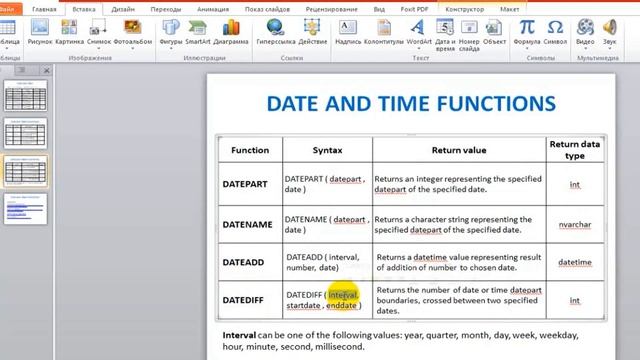Screen dimensions: 640x360
Task: Open the table insert icon
Action: pos(8,29)
